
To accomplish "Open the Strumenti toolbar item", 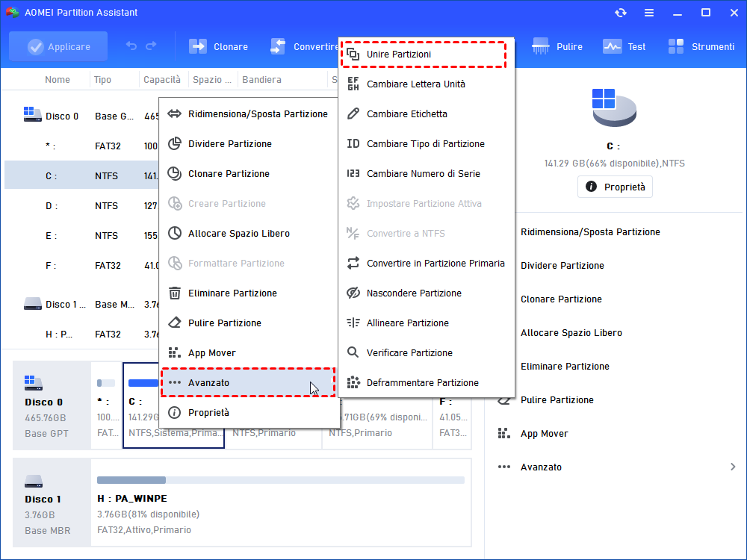I will coord(701,46).
